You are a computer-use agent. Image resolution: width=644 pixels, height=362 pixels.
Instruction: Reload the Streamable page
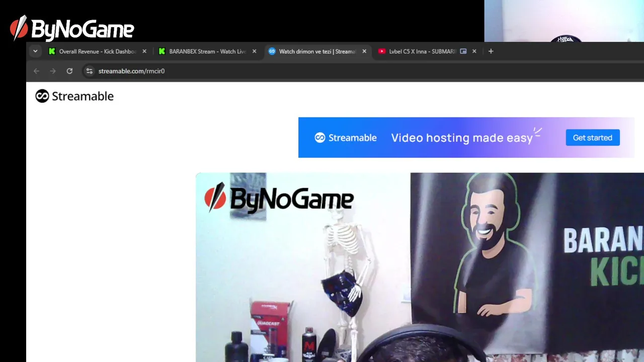[x=69, y=71]
